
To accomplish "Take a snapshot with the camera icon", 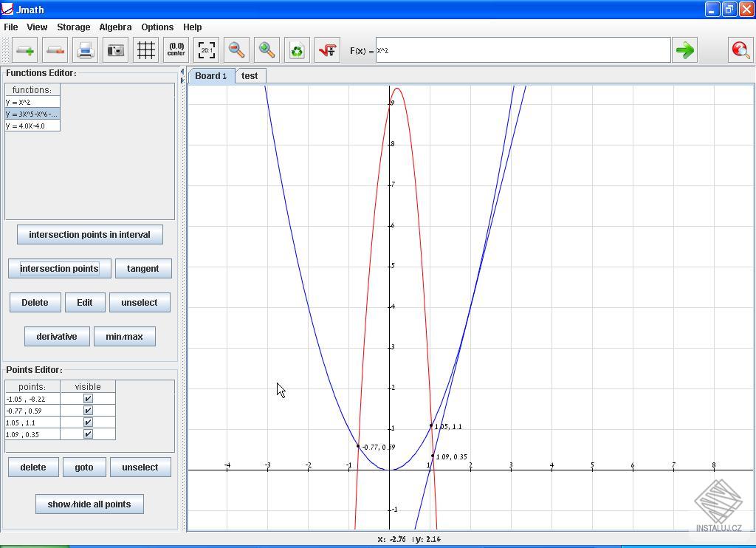I will point(114,49).
